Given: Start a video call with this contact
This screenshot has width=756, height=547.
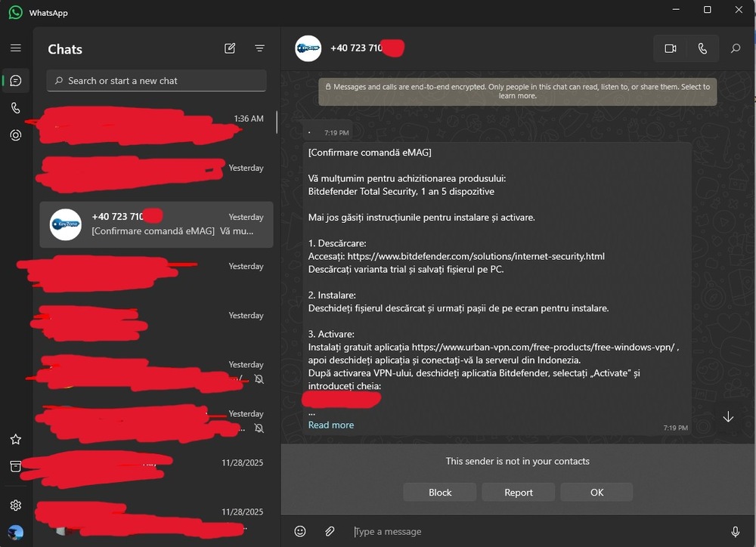Looking at the screenshot, I should pos(670,48).
